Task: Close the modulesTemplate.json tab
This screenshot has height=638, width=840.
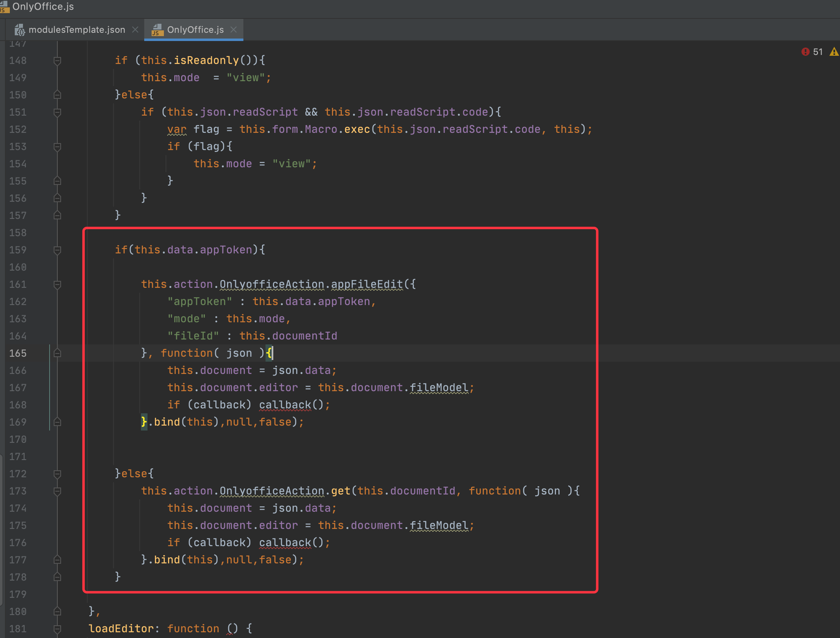Action: (x=135, y=30)
